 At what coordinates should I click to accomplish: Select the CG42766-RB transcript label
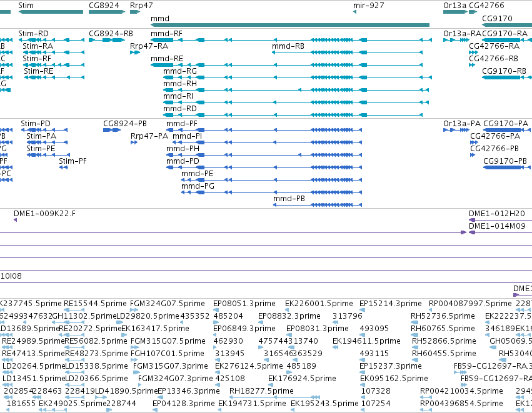point(493,59)
